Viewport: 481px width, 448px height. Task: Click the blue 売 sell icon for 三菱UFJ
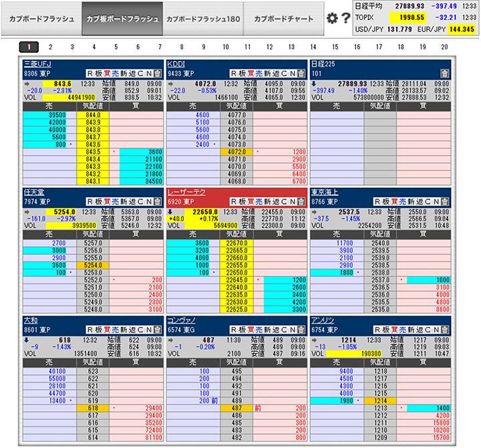(x=115, y=74)
